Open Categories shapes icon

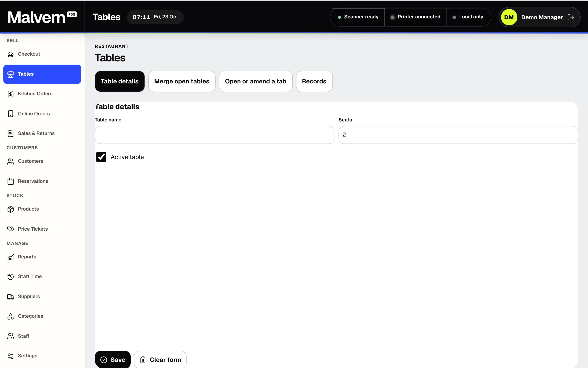pyautogui.click(x=10, y=316)
